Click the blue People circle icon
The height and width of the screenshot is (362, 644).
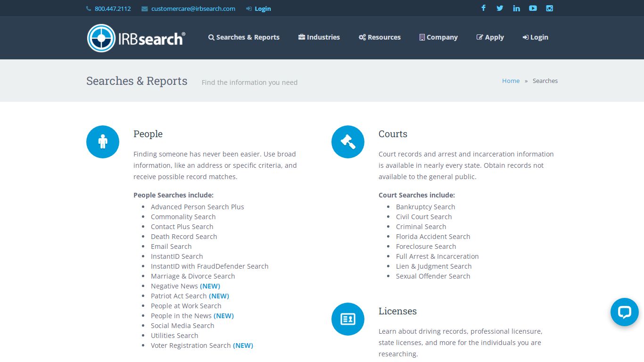click(103, 142)
